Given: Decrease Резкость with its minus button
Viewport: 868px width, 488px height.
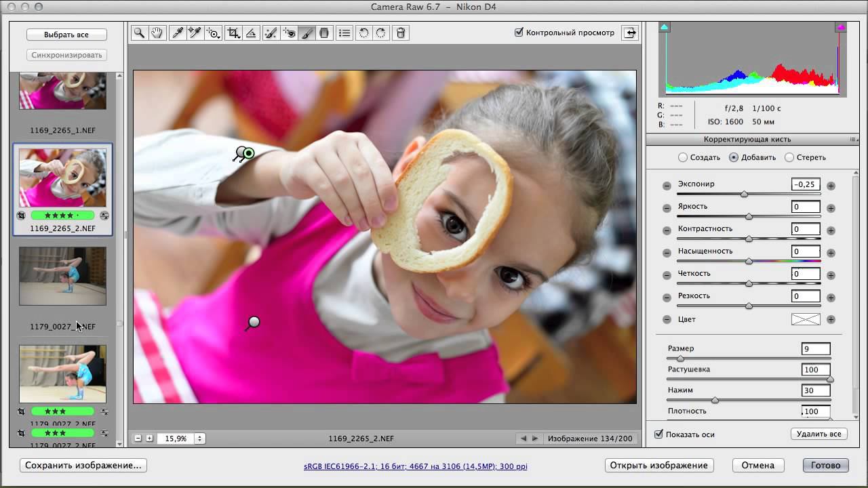Looking at the screenshot, I should [x=667, y=298].
